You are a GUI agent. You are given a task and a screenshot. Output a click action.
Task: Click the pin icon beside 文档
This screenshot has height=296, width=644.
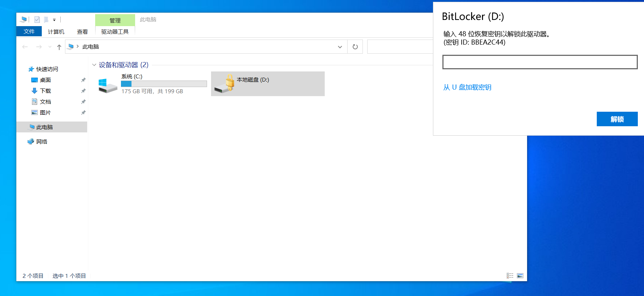tap(83, 102)
